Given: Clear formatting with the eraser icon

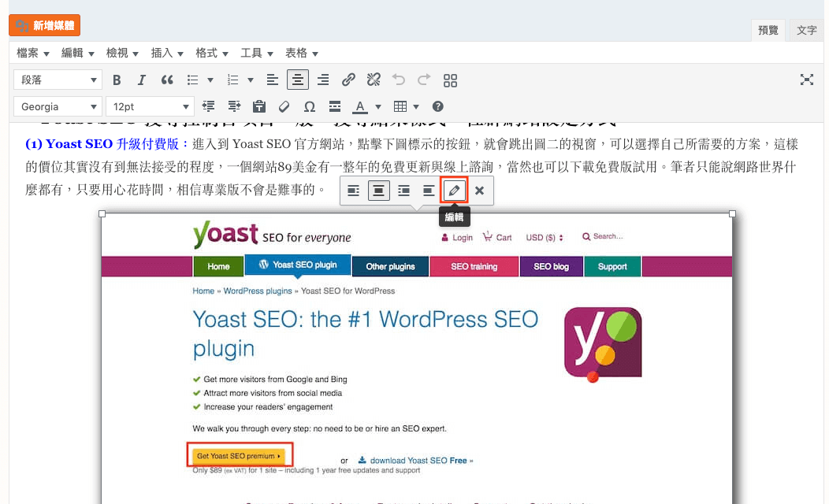Looking at the screenshot, I should 284,106.
